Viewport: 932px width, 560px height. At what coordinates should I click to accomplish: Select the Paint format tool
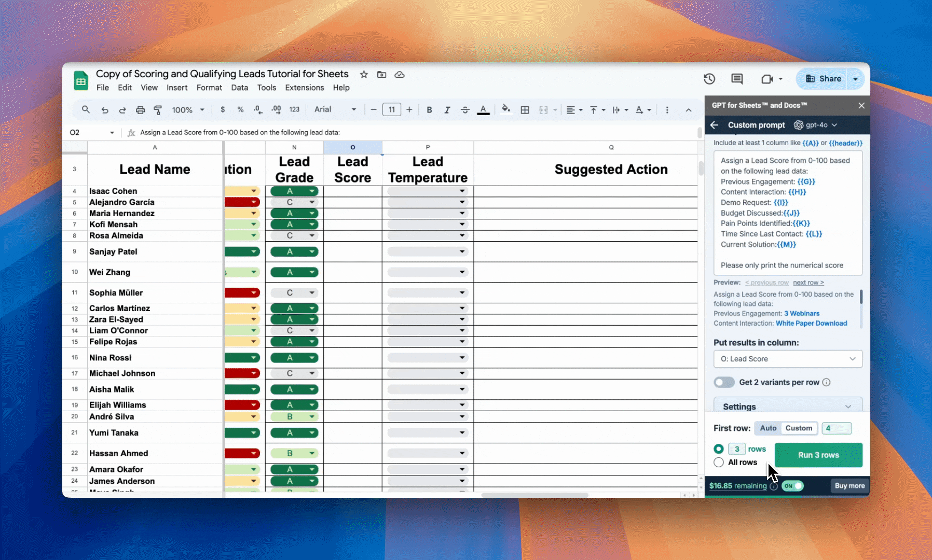pos(158,110)
